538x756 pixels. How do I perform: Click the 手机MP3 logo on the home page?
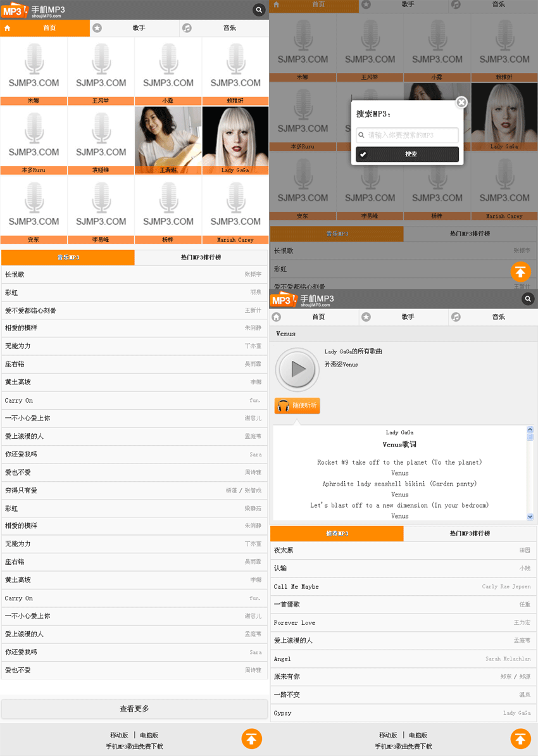[x=34, y=10]
